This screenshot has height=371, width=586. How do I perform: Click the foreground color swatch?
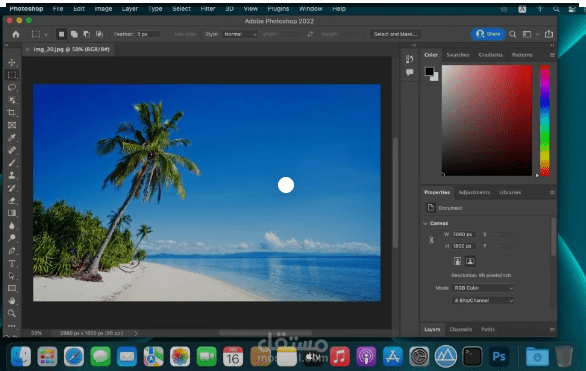[429, 71]
